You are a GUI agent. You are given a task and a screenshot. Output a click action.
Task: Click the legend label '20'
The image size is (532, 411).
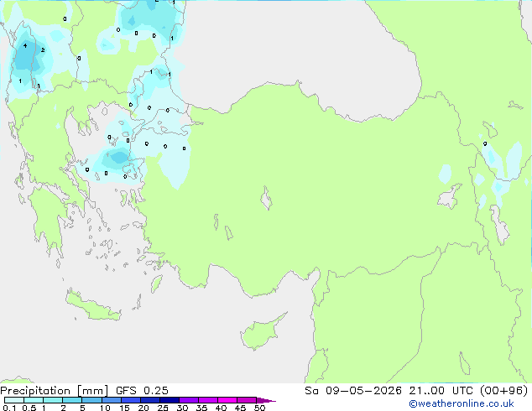pos(143,408)
